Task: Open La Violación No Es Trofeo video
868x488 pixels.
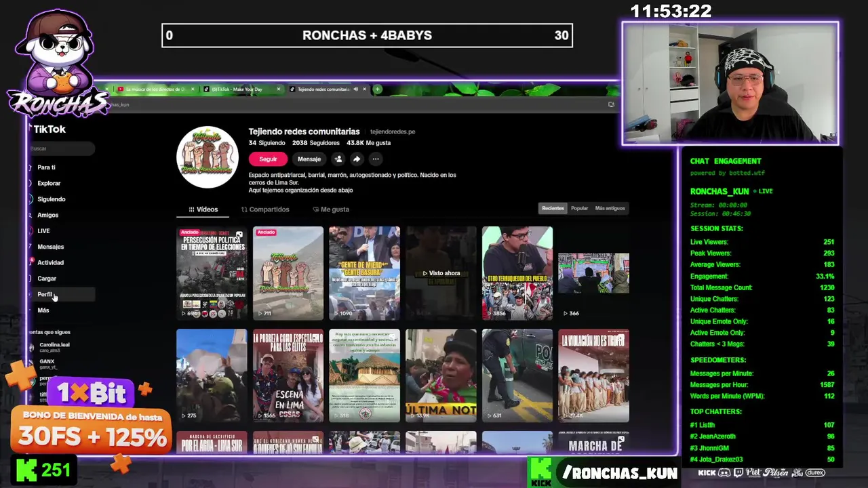Action: pyautogui.click(x=593, y=375)
